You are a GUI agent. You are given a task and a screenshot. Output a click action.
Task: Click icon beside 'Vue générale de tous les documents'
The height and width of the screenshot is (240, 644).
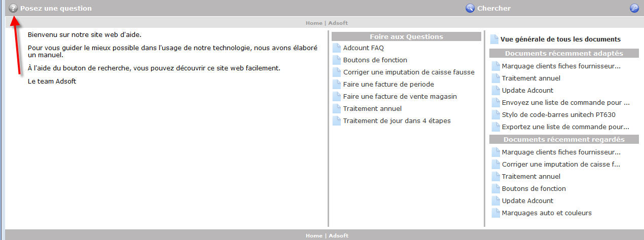(494, 39)
